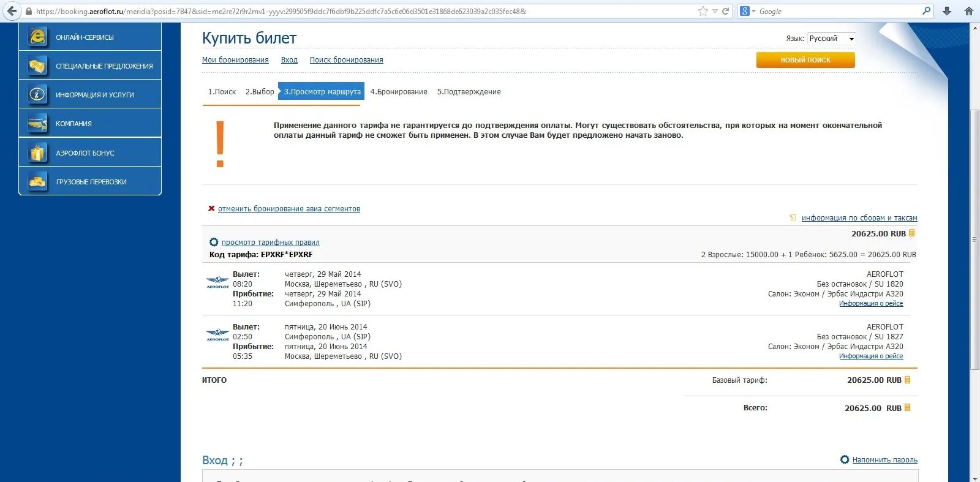
Task: Click отменить бронирование авиа сегментов link
Action: pyautogui.click(x=289, y=209)
